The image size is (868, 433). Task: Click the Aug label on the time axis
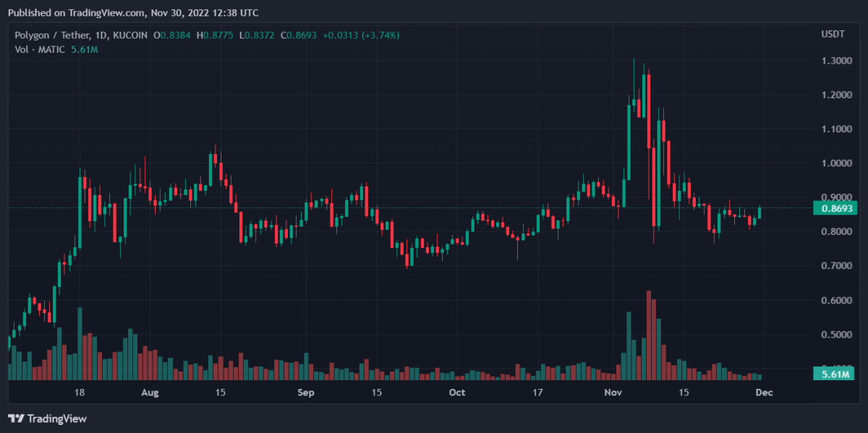tap(149, 393)
